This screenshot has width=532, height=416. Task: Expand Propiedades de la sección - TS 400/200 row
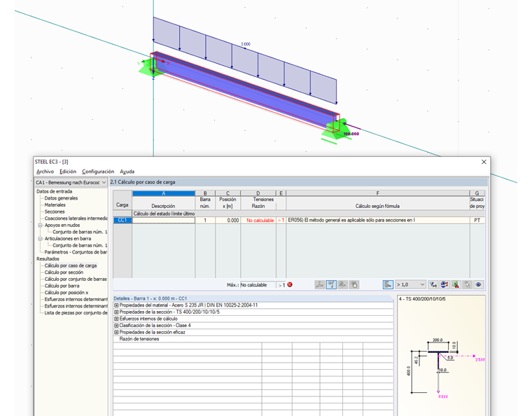tap(116, 312)
